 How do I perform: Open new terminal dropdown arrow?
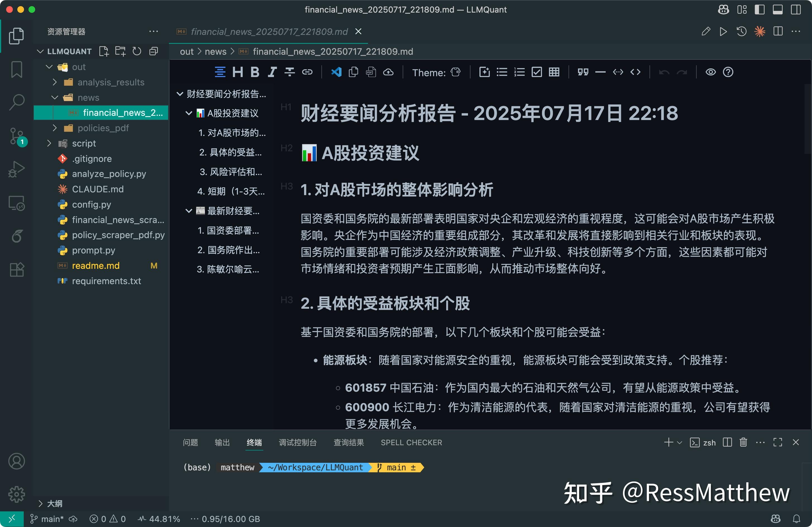click(679, 442)
